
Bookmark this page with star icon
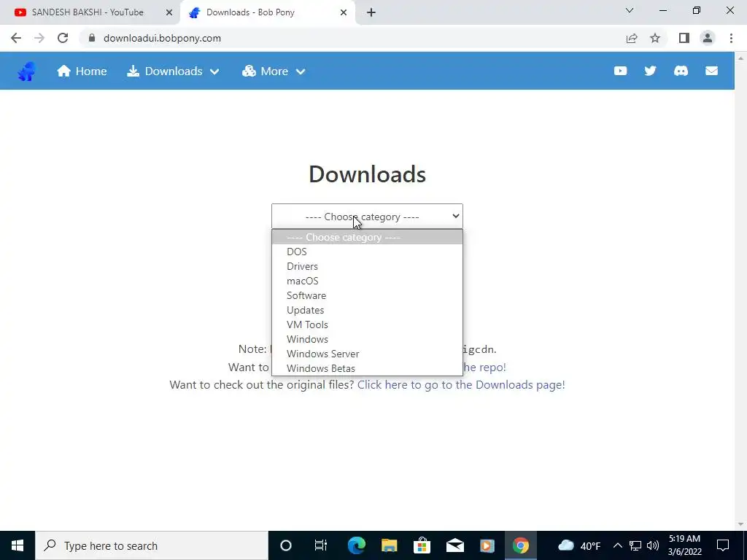point(655,38)
